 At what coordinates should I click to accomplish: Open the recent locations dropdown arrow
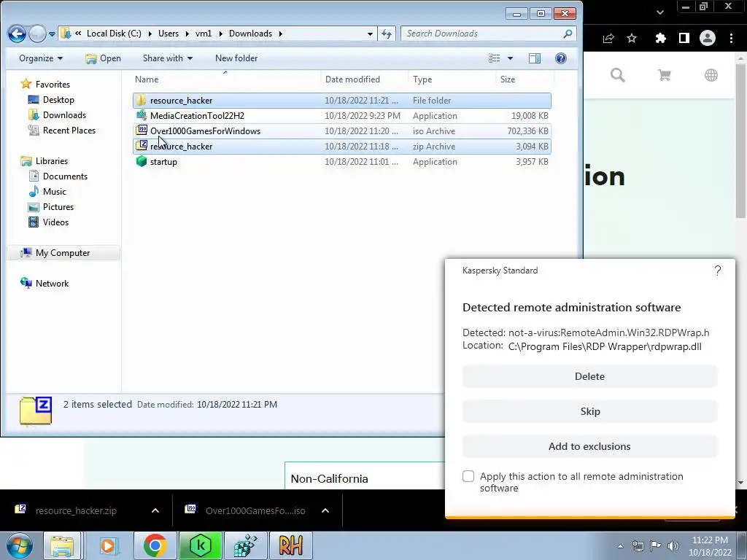52,34
